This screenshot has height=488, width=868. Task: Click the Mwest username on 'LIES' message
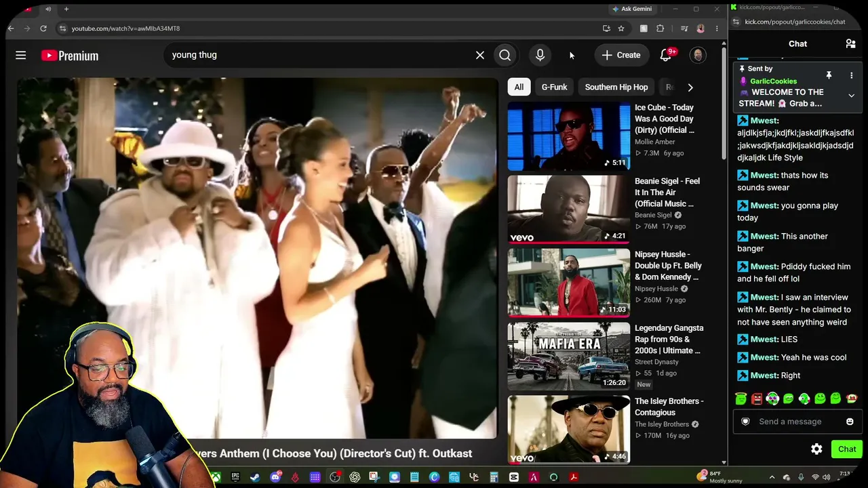pos(764,340)
